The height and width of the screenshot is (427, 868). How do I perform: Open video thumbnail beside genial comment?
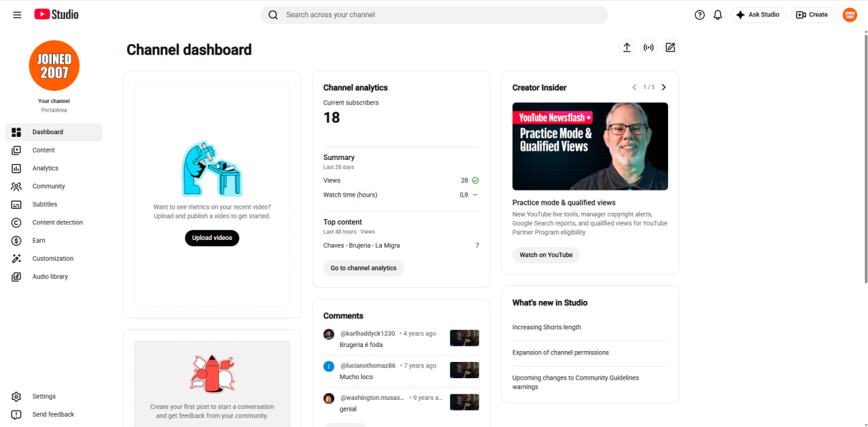465,402
